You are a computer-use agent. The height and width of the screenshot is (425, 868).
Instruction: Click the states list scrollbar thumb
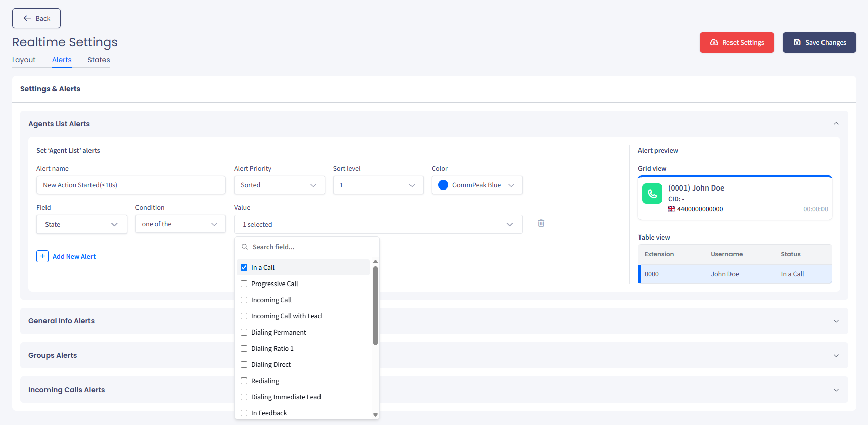tap(375, 306)
